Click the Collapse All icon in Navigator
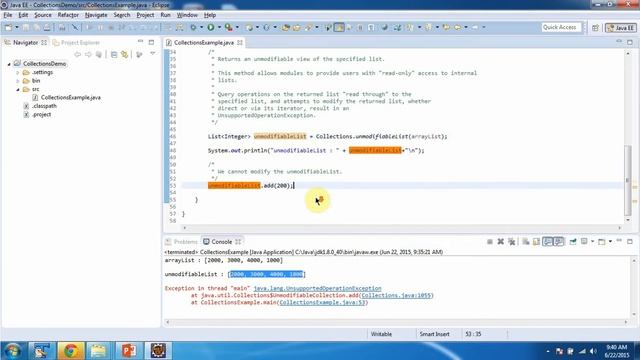The image size is (640, 360). (114, 54)
